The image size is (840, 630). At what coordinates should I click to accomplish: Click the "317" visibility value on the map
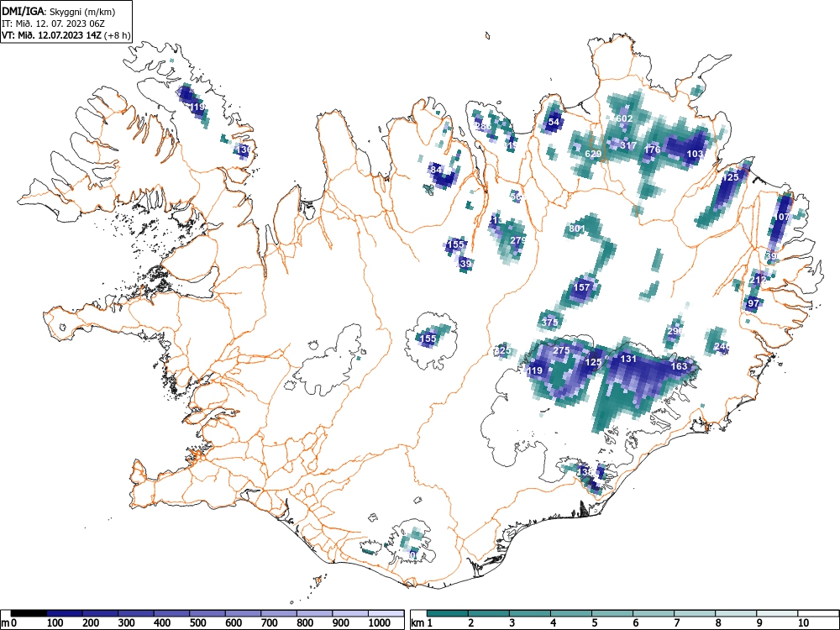pyautogui.click(x=628, y=145)
